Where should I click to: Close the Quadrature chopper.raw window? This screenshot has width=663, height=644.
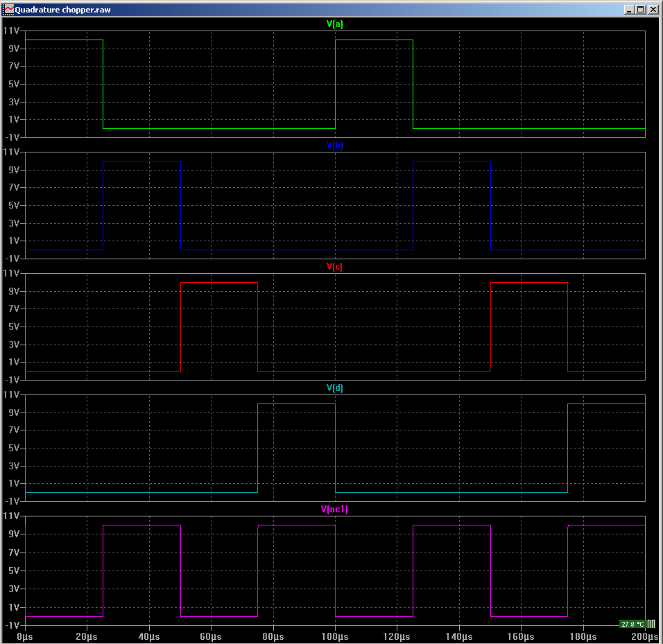[652, 10]
